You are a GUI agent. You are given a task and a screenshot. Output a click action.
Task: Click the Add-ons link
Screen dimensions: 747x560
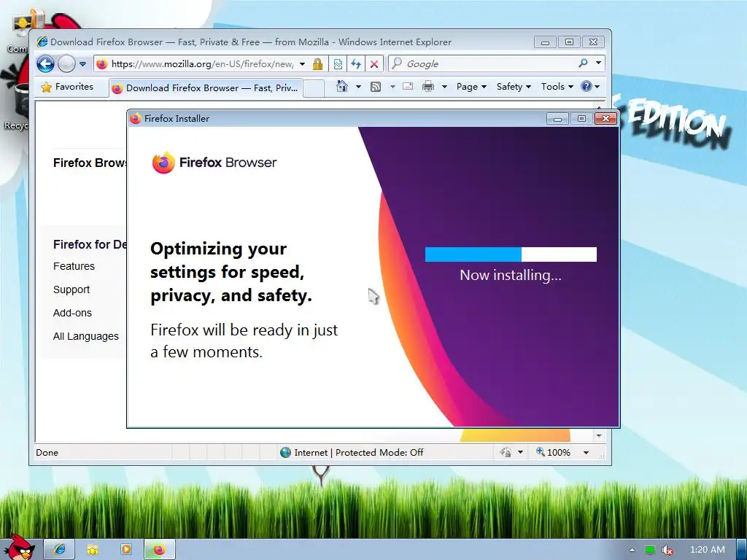tap(72, 313)
